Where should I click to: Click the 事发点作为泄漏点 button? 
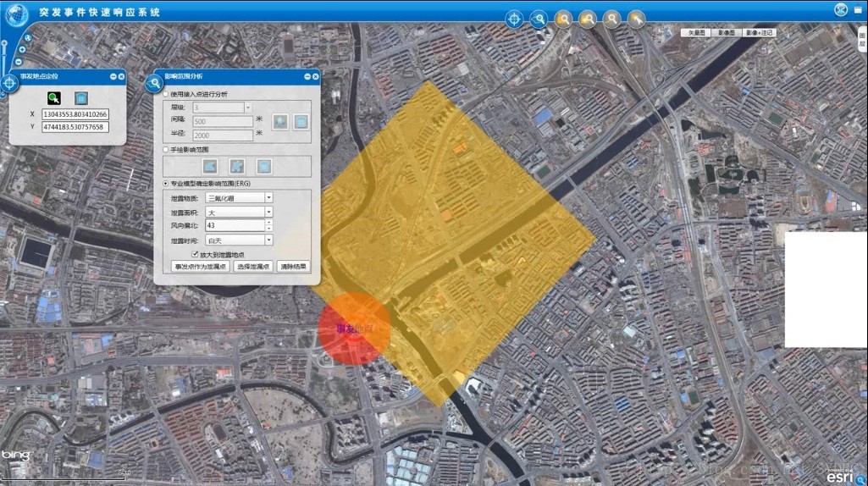pyautogui.click(x=200, y=266)
